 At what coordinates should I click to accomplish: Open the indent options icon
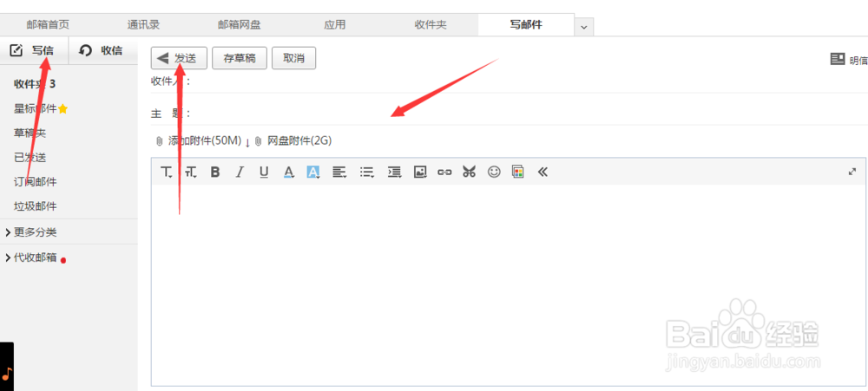[393, 172]
